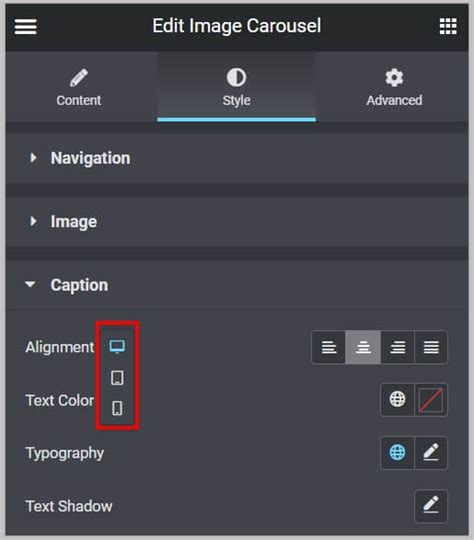Align caption center

pos(363,347)
